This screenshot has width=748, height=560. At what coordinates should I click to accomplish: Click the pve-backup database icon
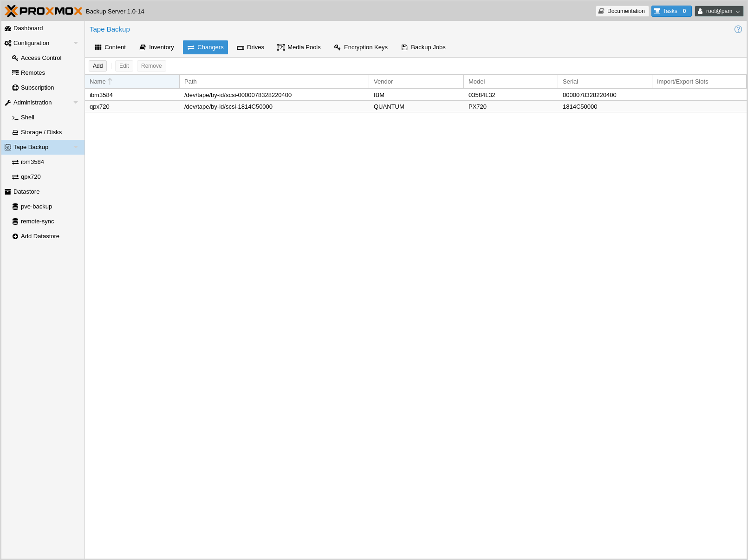click(15, 207)
